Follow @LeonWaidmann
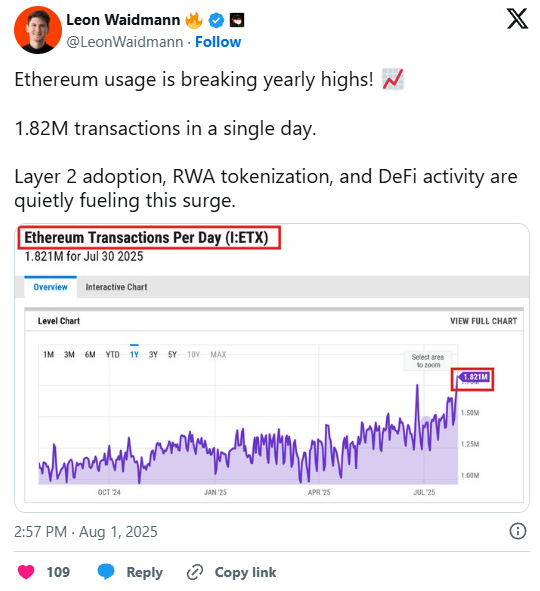540x591 pixels. click(x=218, y=42)
